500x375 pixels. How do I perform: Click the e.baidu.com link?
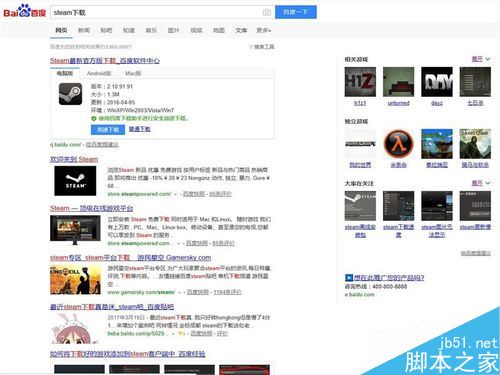coord(359,294)
